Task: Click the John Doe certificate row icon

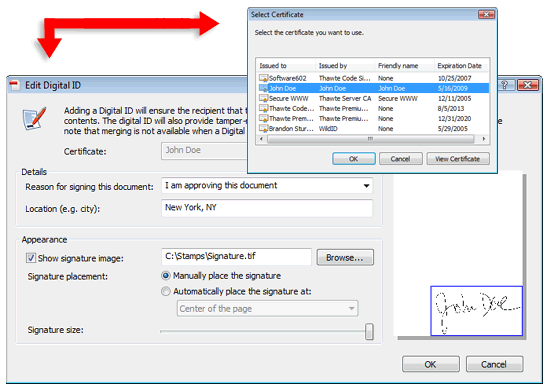Action: point(263,88)
